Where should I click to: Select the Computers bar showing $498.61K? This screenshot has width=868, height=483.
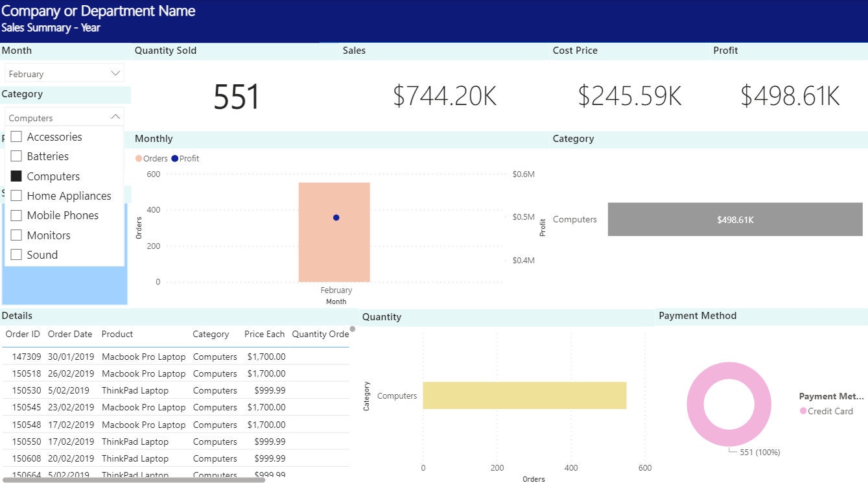point(735,219)
